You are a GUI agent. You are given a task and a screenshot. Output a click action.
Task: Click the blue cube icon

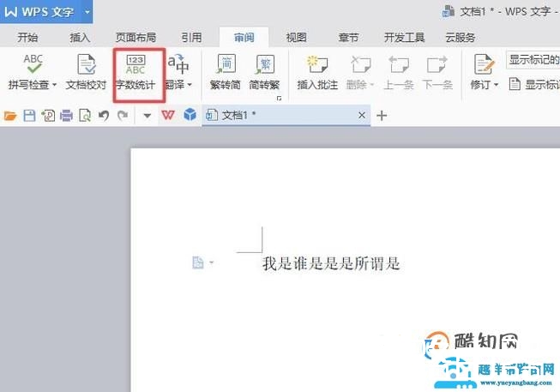click(x=190, y=115)
